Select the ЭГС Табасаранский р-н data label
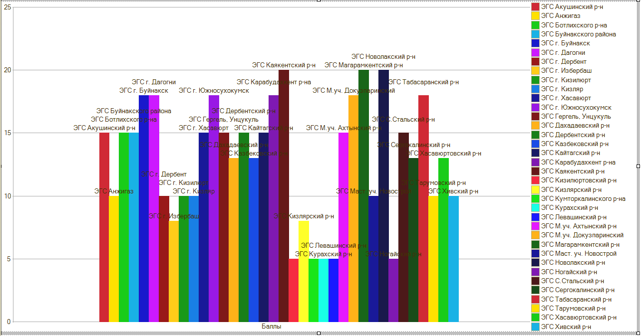Viewport: 644px width, 336px height. (x=423, y=82)
